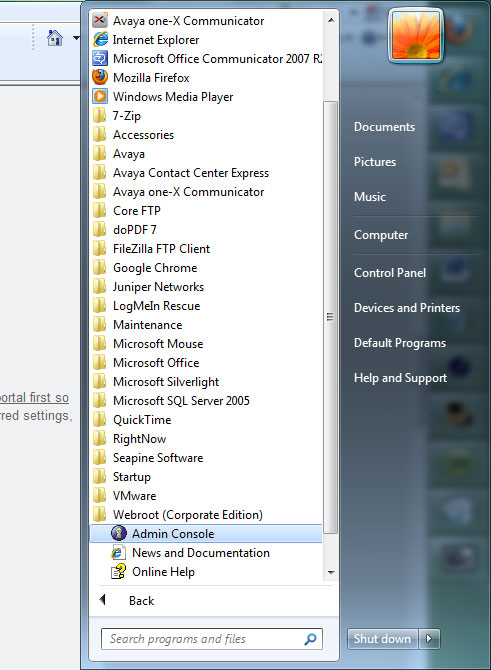The image size is (491, 670).
Task: Click the Windows Media Player icon
Action: click(x=100, y=97)
